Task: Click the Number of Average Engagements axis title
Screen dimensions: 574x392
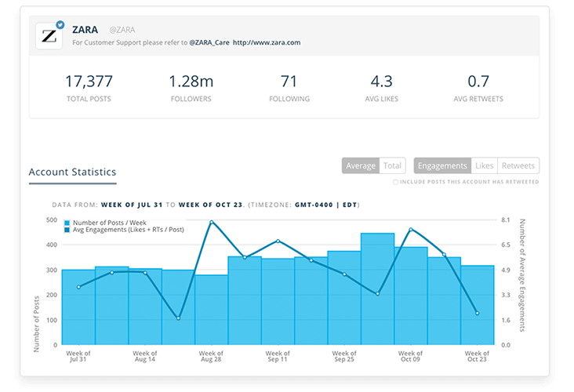Action: pyautogui.click(x=522, y=275)
